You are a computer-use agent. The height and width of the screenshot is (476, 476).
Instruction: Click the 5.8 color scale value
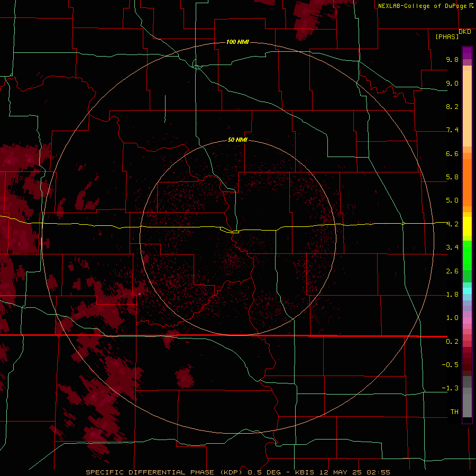point(452,177)
